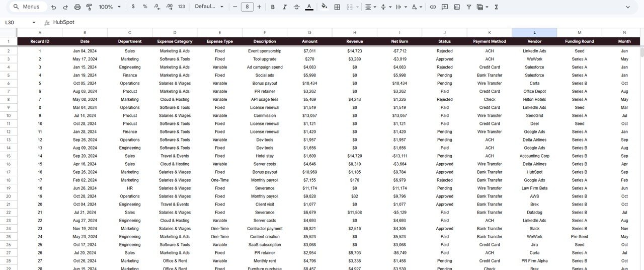Select the 'Pre-Seed' funding round cell
Image resolution: width=644 pixels, height=270 pixels.
pyautogui.click(x=579, y=237)
